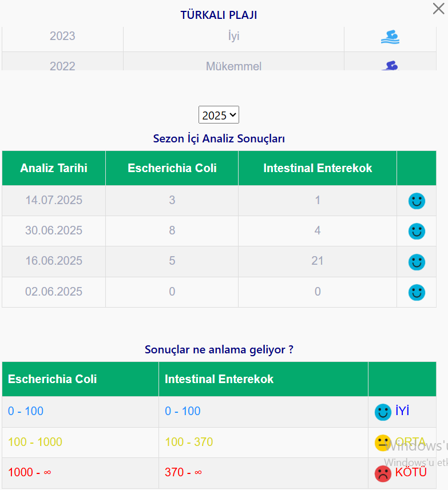The width and height of the screenshot is (448, 490).
Task: Click Enterekok value 21 for 16.06.2025
Action: click(318, 261)
